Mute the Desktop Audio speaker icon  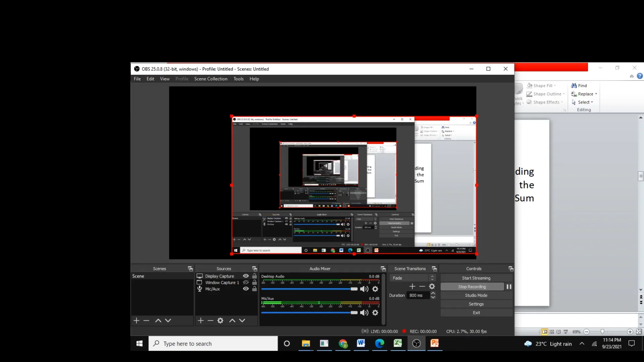point(364,289)
